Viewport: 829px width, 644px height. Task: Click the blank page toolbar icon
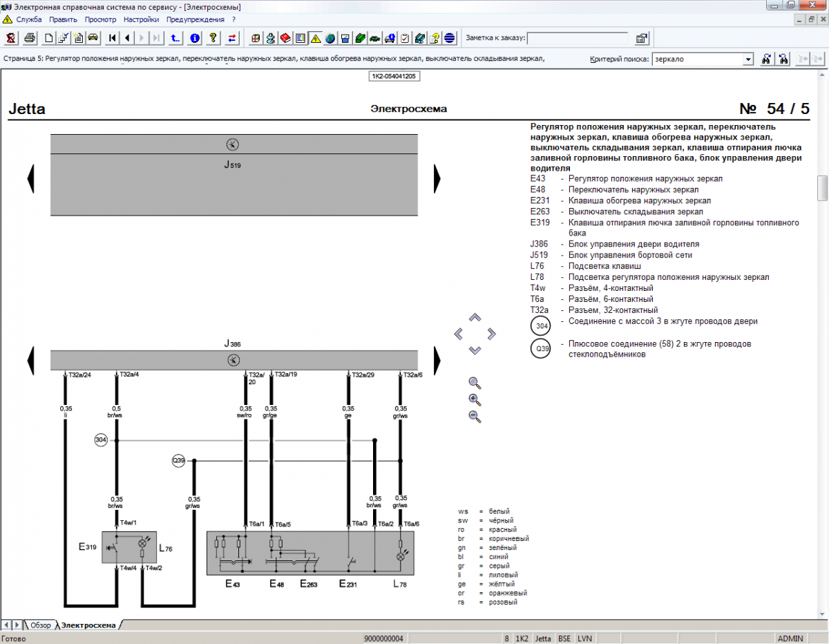click(49, 38)
